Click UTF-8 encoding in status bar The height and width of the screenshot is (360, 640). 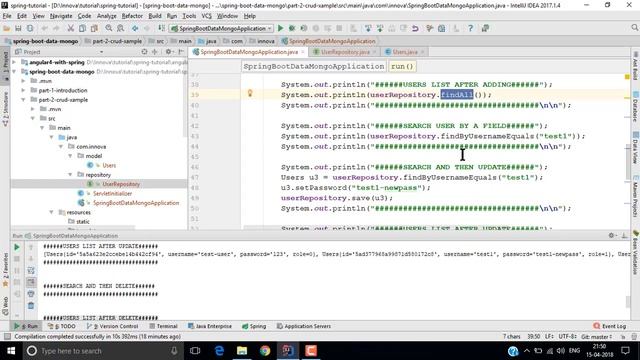pos(567,337)
